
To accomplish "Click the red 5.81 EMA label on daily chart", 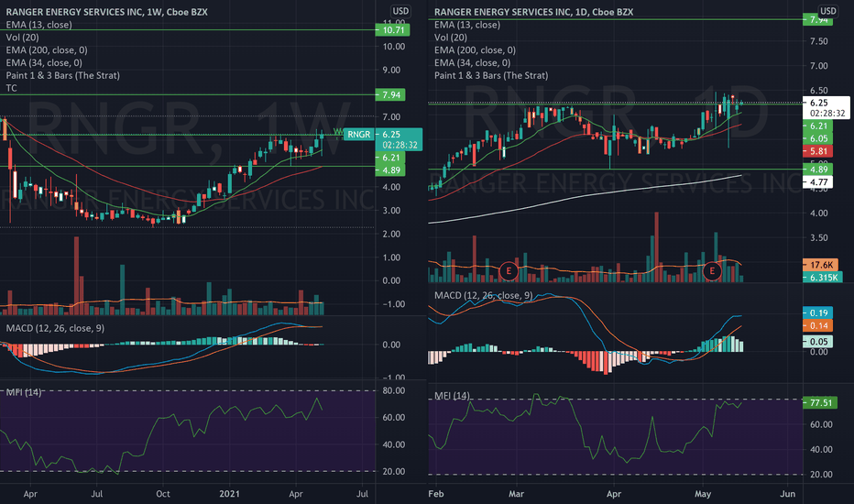I will coord(818,151).
